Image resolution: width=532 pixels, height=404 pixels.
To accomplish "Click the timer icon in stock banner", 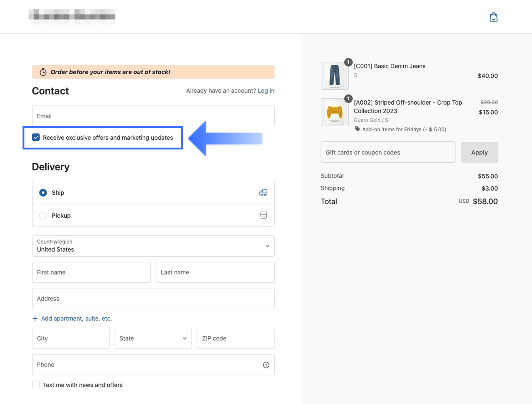I will 43,72.
